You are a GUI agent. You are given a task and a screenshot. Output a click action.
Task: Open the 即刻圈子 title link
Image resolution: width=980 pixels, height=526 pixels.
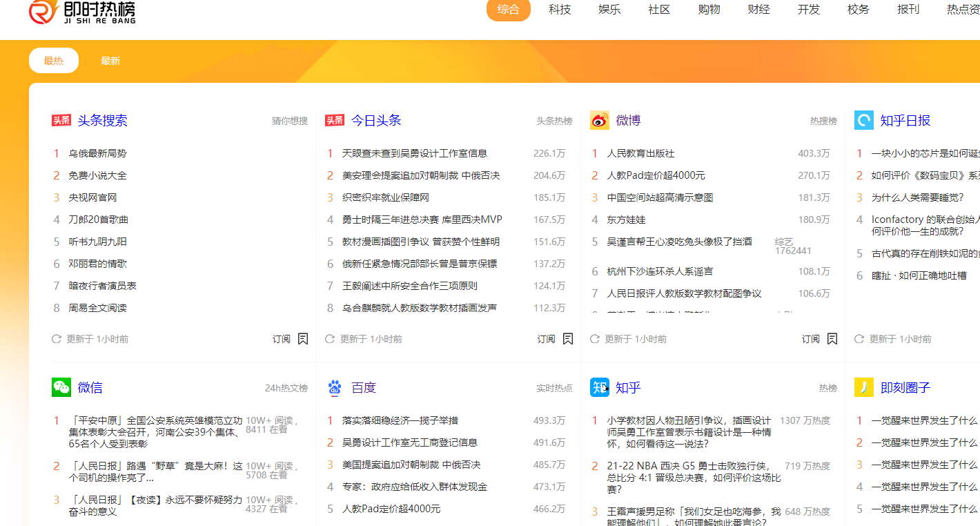point(905,387)
